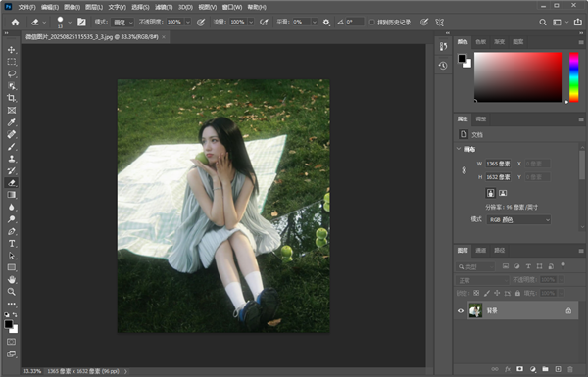Open the 模式 RGB 颜色 dropdown

click(519, 220)
